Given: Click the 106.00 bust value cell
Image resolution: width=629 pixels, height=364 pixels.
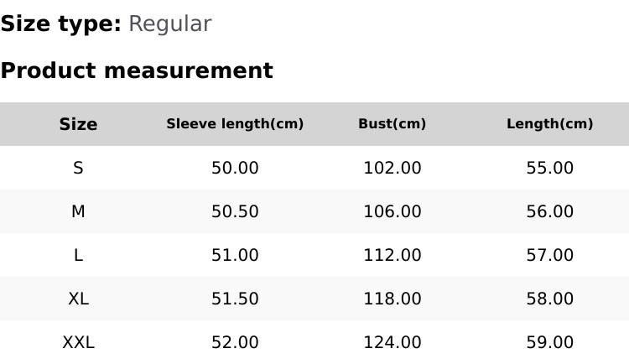Looking at the screenshot, I should [x=392, y=211].
